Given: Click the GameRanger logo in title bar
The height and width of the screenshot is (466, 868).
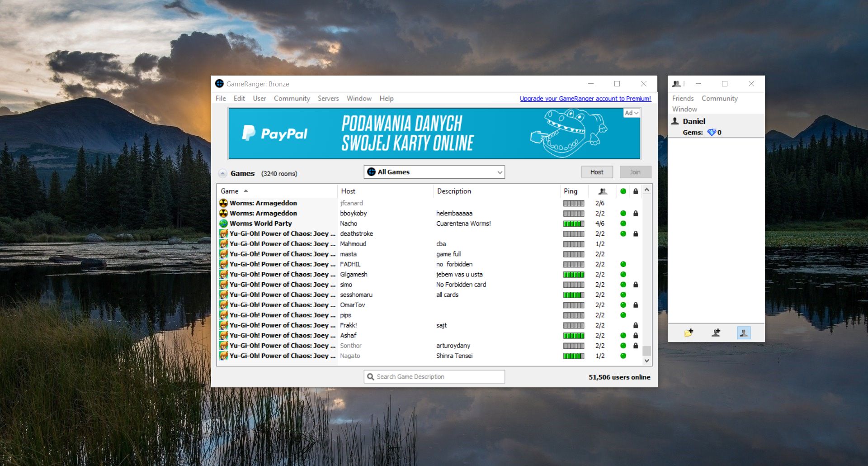Looking at the screenshot, I should (220, 84).
